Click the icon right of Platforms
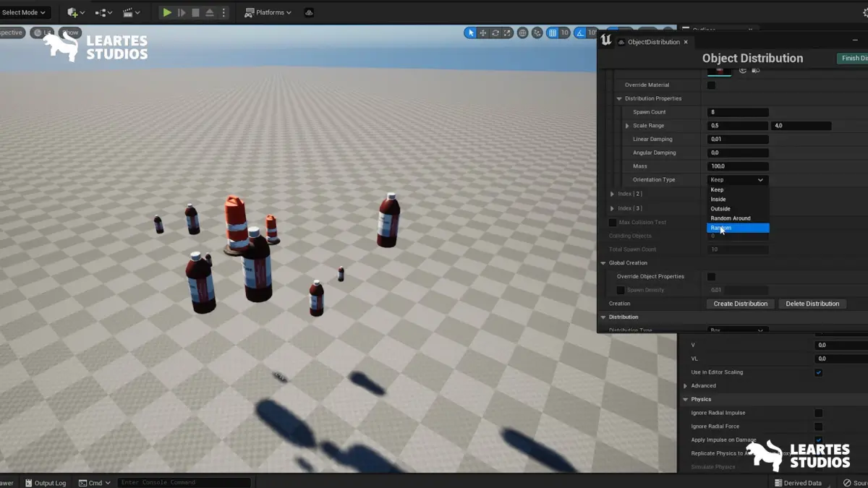The height and width of the screenshot is (488, 868). point(308,12)
